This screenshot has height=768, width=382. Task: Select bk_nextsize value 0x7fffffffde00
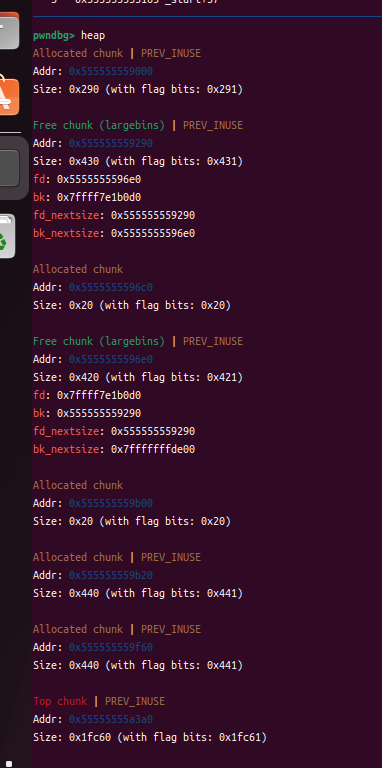point(153,449)
